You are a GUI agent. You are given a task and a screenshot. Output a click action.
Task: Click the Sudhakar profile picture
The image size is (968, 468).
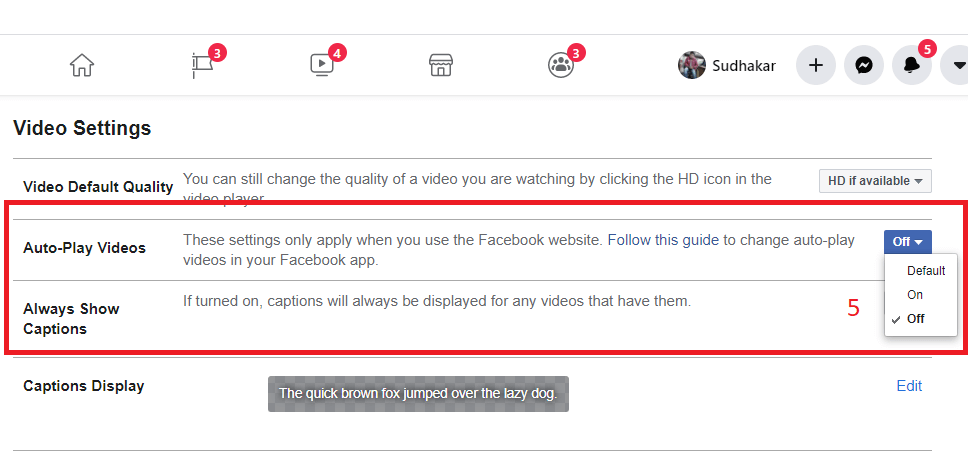click(x=691, y=65)
